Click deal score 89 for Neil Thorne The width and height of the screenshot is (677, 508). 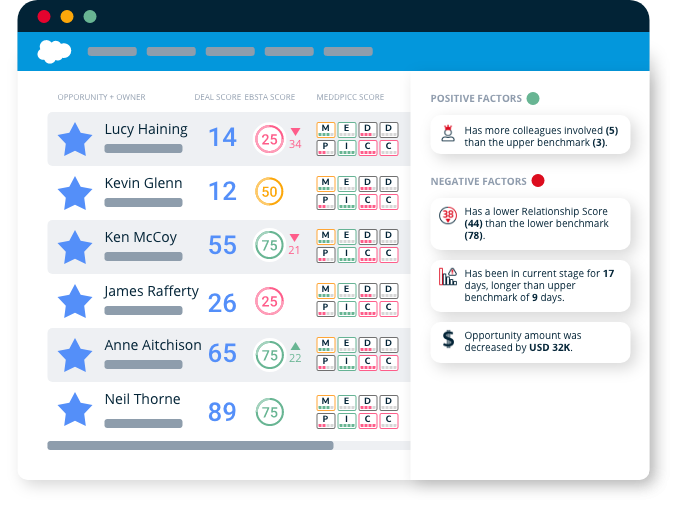222,412
